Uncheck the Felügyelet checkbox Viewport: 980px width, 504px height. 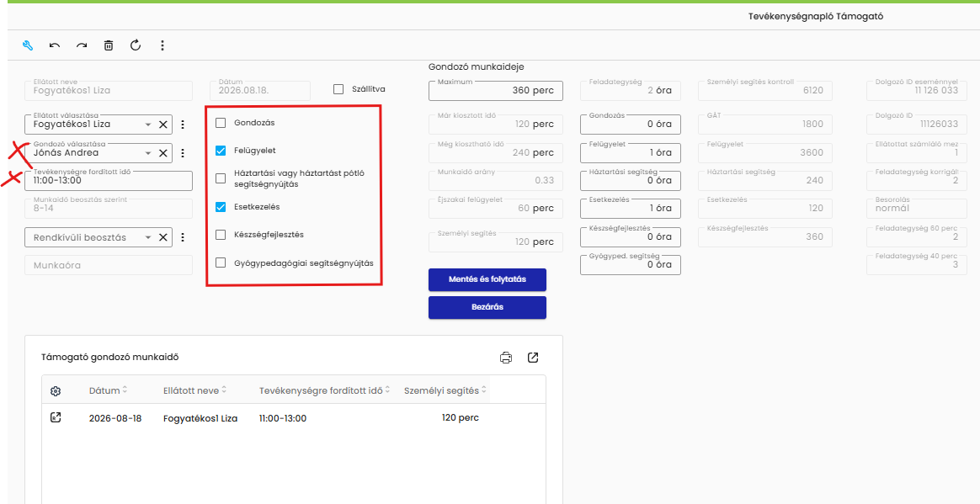tap(221, 151)
